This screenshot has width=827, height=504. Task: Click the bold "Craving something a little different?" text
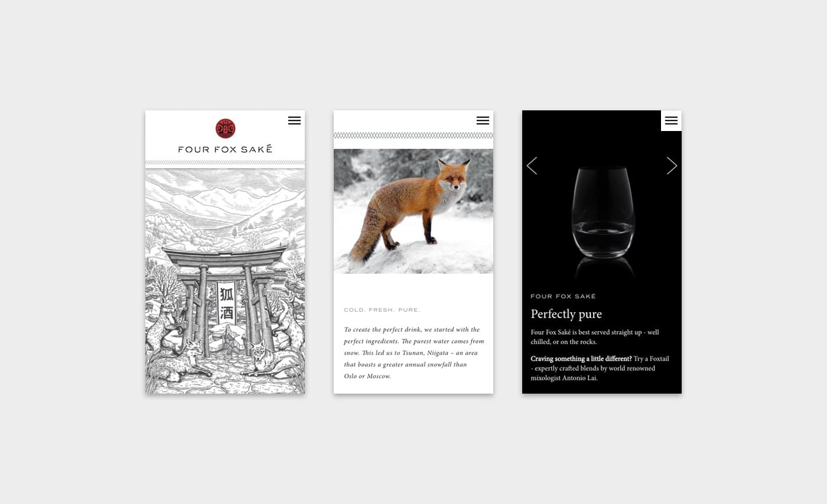pyautogui.click(x=581, y=359)
